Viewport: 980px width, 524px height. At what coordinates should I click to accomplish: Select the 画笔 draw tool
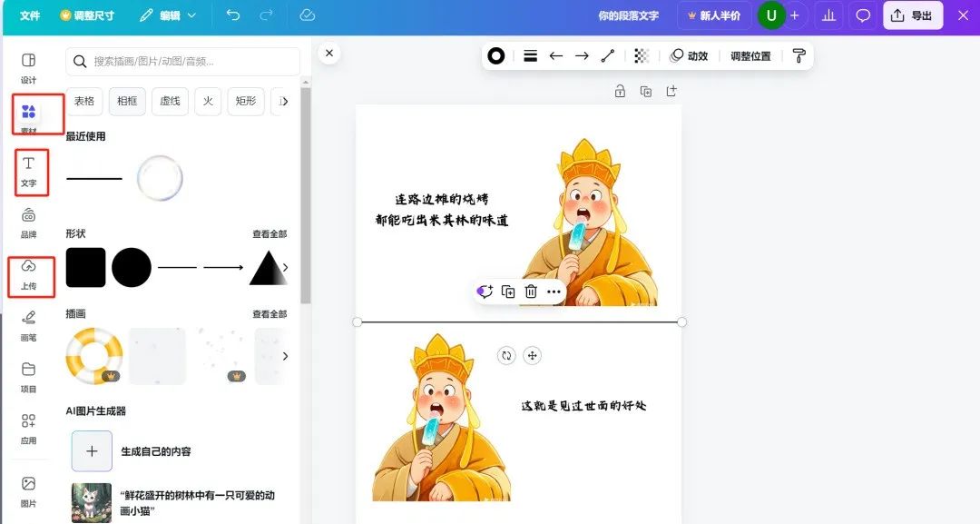[x=29, y=326]
